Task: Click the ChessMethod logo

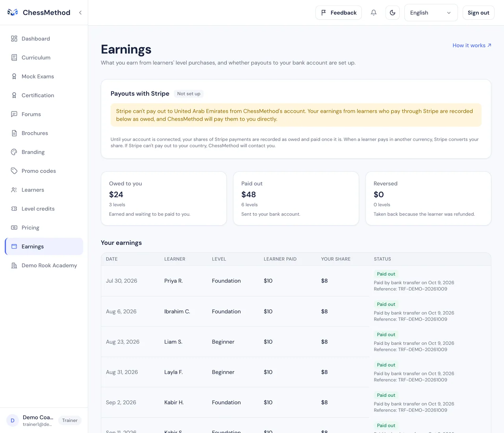Action: point(39,13)
